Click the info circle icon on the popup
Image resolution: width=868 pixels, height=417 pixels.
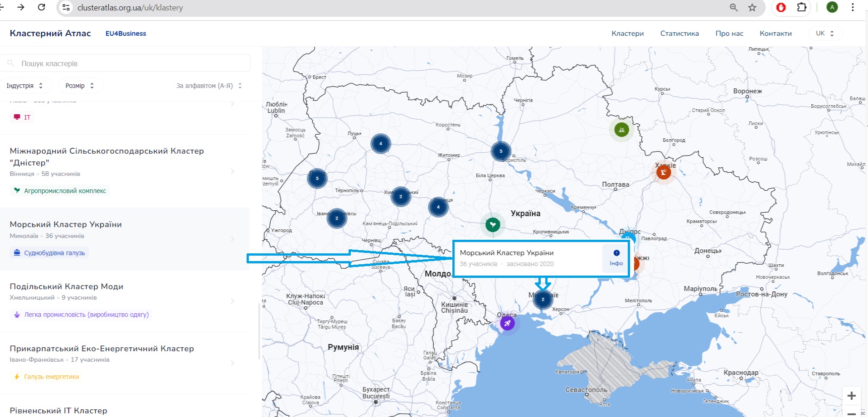616,252
